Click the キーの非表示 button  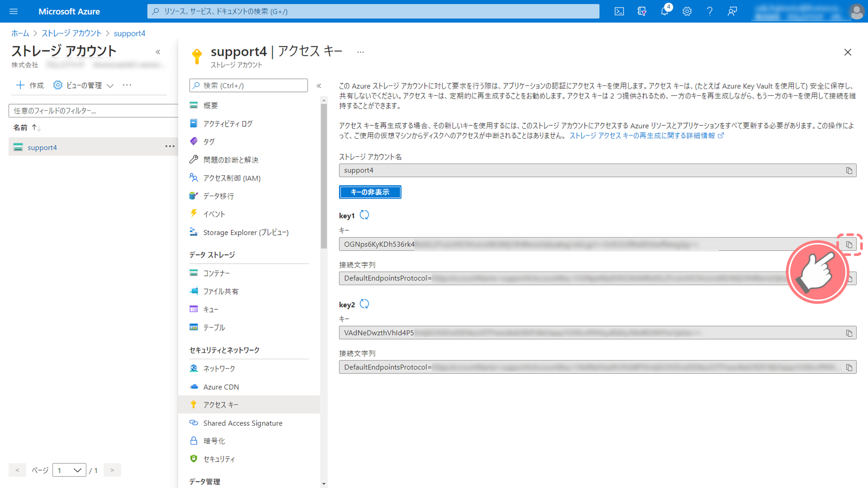pyautogui.click(x=370, y=192)
